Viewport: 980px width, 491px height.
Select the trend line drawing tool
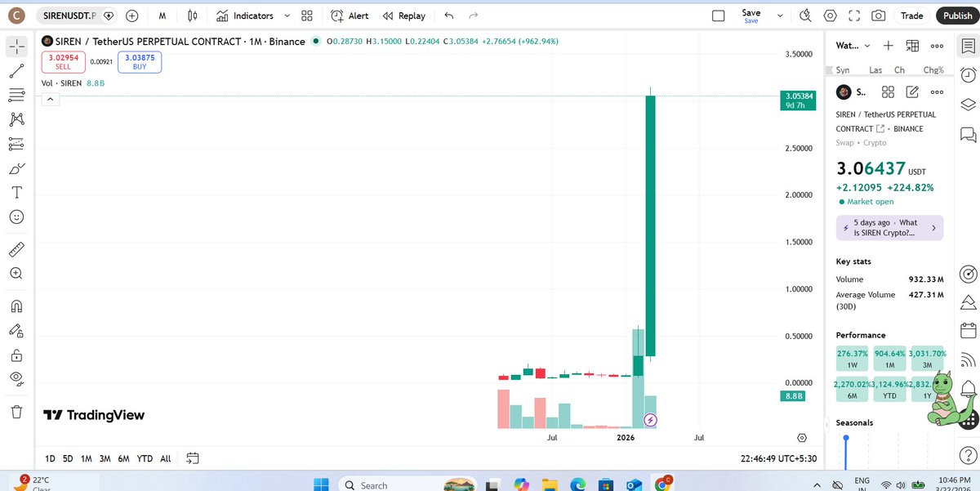(16, 71)
